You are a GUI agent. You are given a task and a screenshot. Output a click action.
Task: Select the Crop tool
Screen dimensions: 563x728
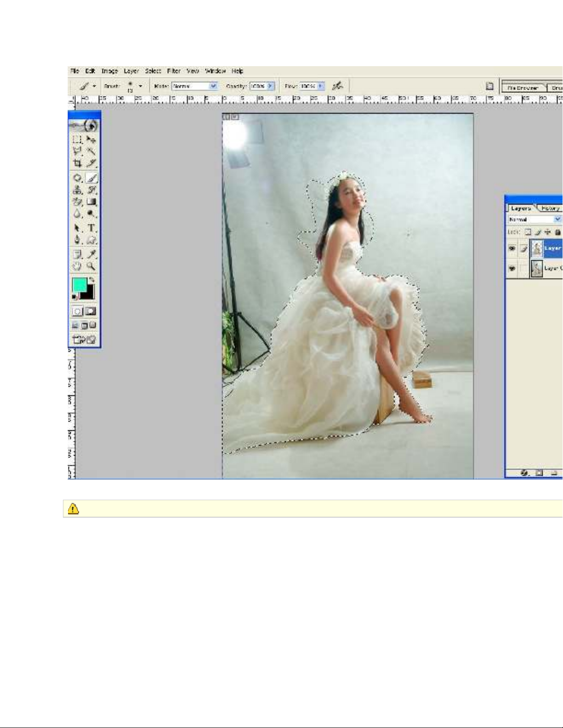coord(77,163)
